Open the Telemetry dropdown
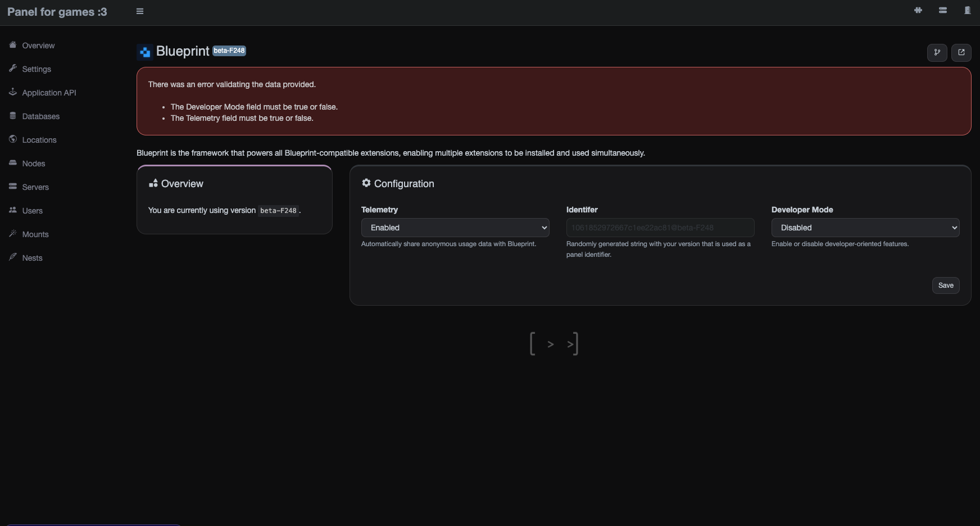 455,228
